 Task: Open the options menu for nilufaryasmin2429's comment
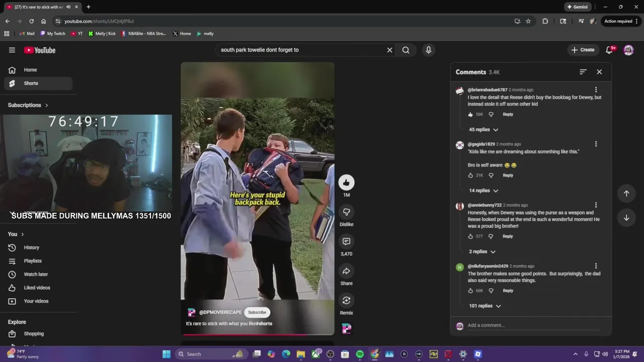click(x=596, y=266)
